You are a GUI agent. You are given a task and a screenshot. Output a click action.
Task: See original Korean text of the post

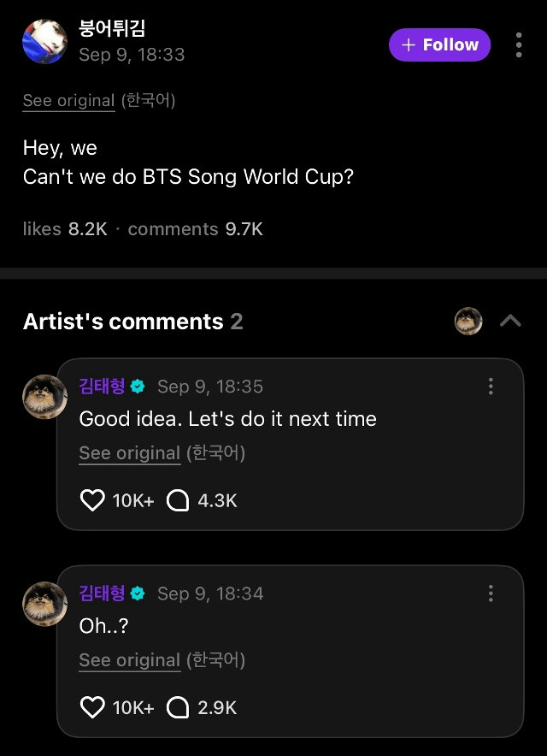click(68, 101)
